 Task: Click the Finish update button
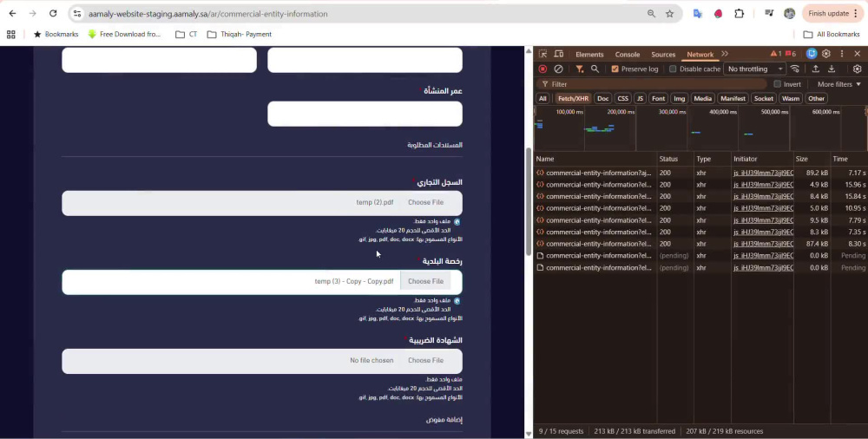tap(832, 14)
